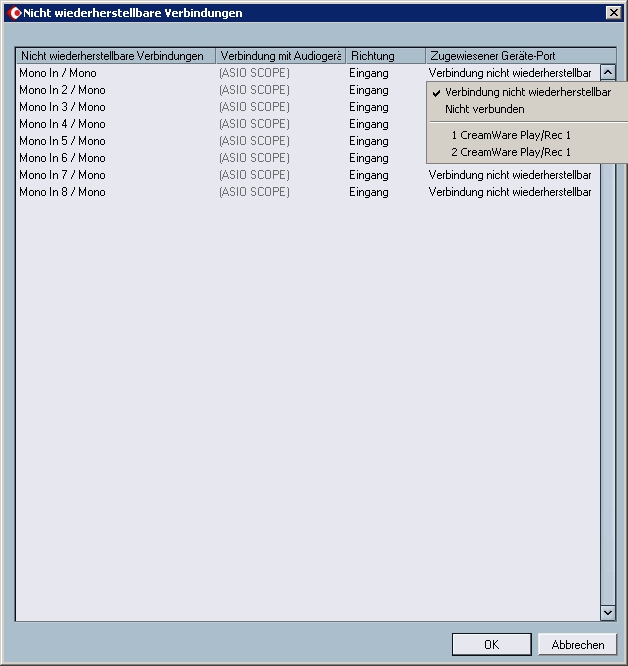Click 'Verbindung mit Audiogerä' column header
The image size is (628, 666).
(281, 56)
